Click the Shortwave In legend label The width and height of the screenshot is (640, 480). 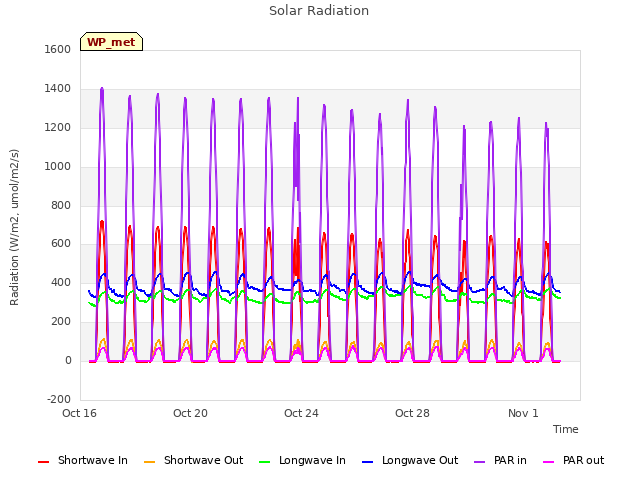[x=93, y=460]
